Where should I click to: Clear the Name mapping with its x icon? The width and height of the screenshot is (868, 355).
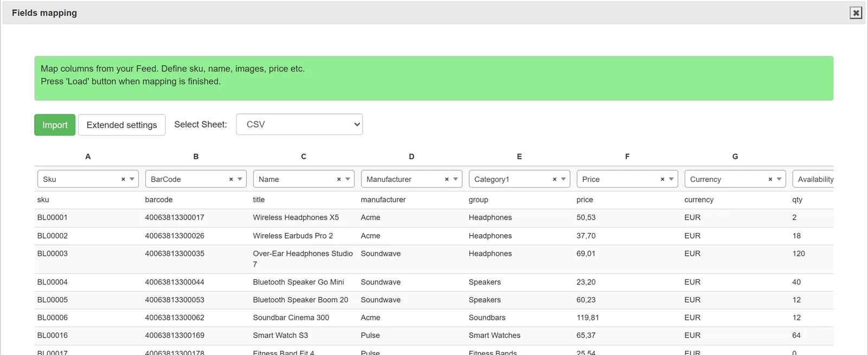(x=339, y=179)
